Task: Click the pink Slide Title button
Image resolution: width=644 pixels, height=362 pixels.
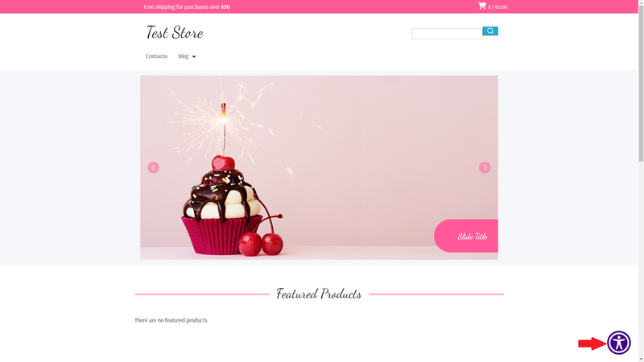Action: 466,236
